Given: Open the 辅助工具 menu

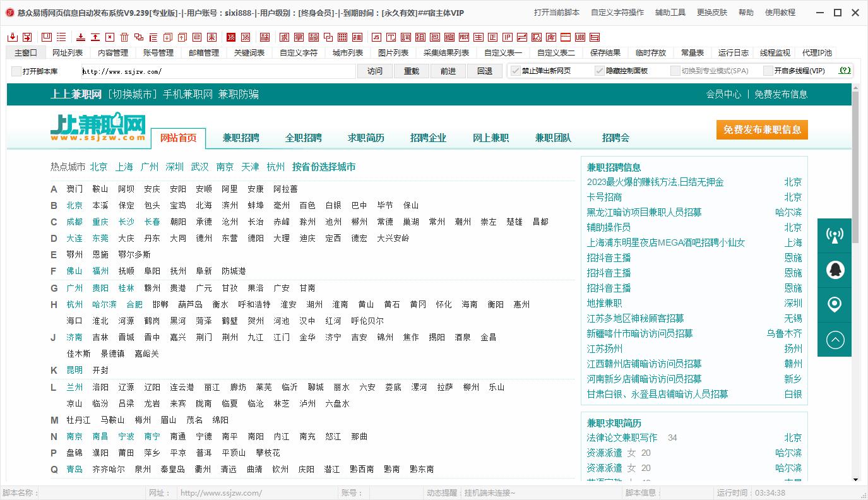Looking at the screenshot, I should (x=670, y=13).
